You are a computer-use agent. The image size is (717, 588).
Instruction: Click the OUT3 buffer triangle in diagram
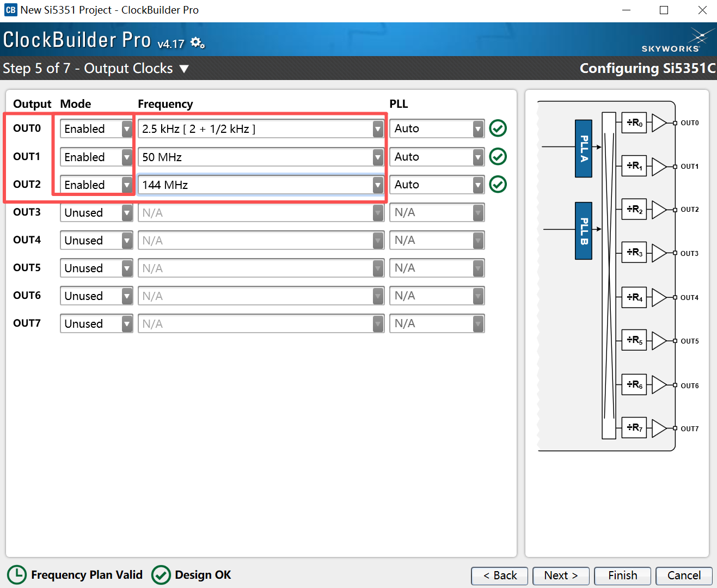pos(659,253)
